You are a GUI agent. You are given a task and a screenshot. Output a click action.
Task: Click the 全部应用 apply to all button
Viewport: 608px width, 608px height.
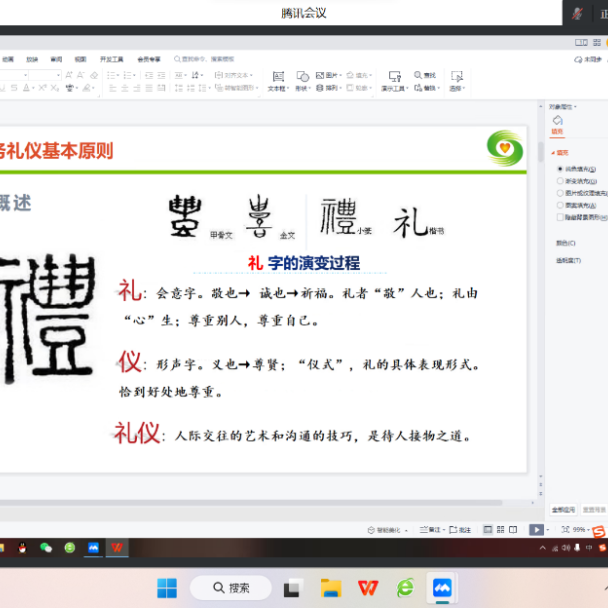point(563,509)
